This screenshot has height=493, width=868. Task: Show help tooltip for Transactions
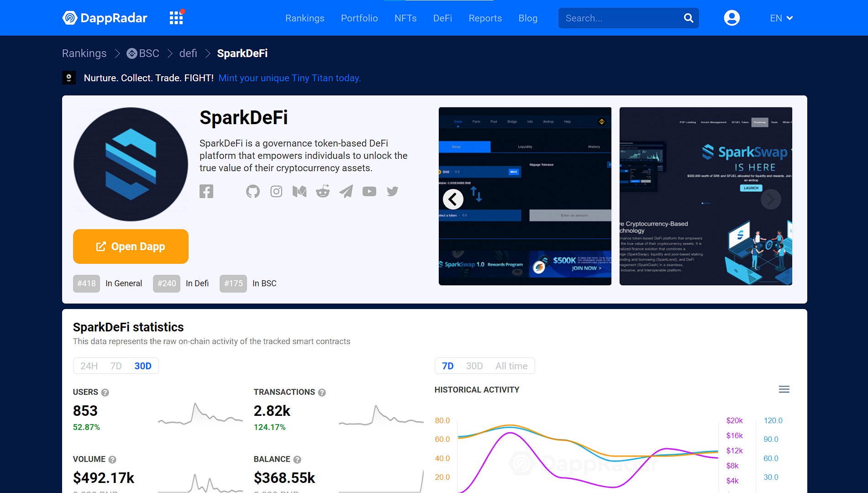(322, 393)
